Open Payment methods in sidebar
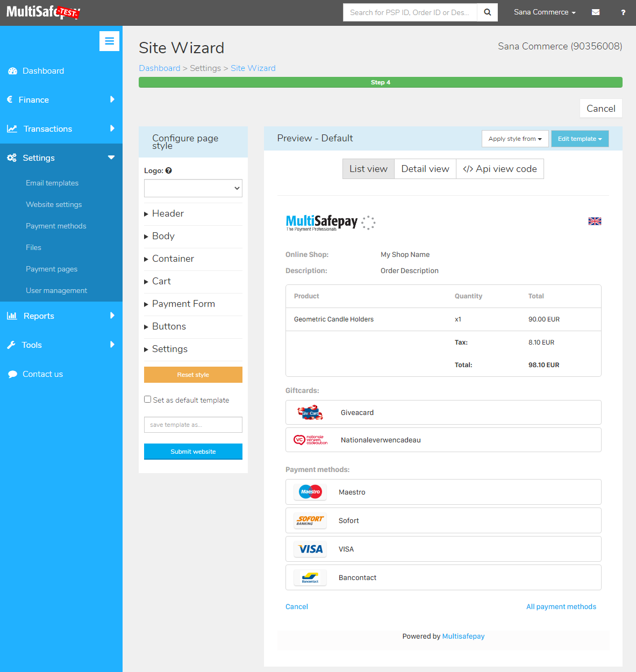Viewport: 636px width, 672px height. click(x=56, y=226)
